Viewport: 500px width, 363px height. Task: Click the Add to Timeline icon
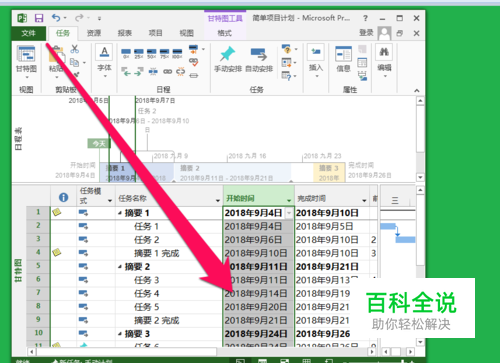click(362, 76)
